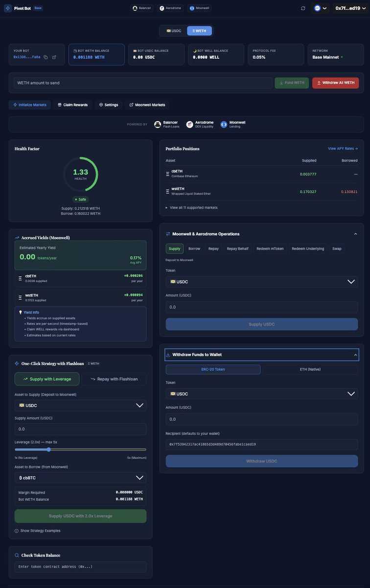This screenshot has width=370, height=588.
Task: Click the Aerodrome DEX Liquidity logo in Powered By
Action: (190, 124)
